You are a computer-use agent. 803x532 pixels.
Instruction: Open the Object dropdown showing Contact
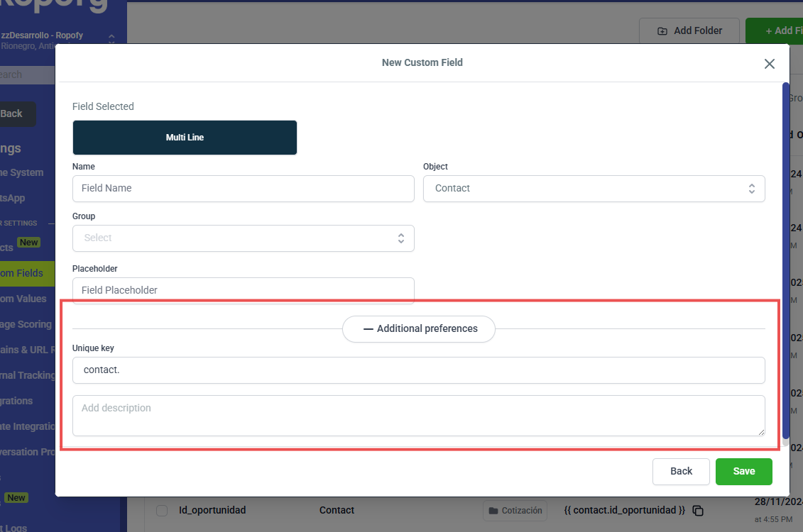click(594, 189)
